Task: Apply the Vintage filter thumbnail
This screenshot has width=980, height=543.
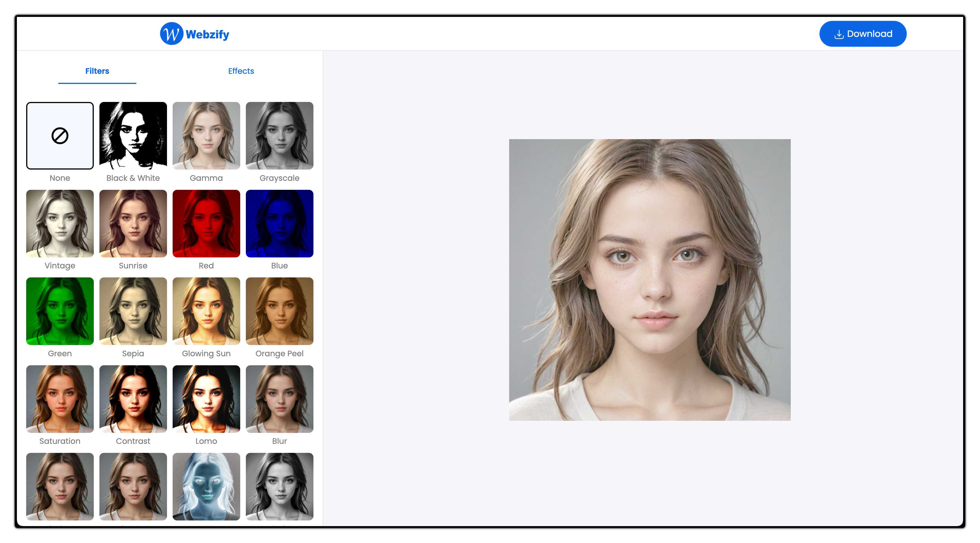Action: coord(60,223)
